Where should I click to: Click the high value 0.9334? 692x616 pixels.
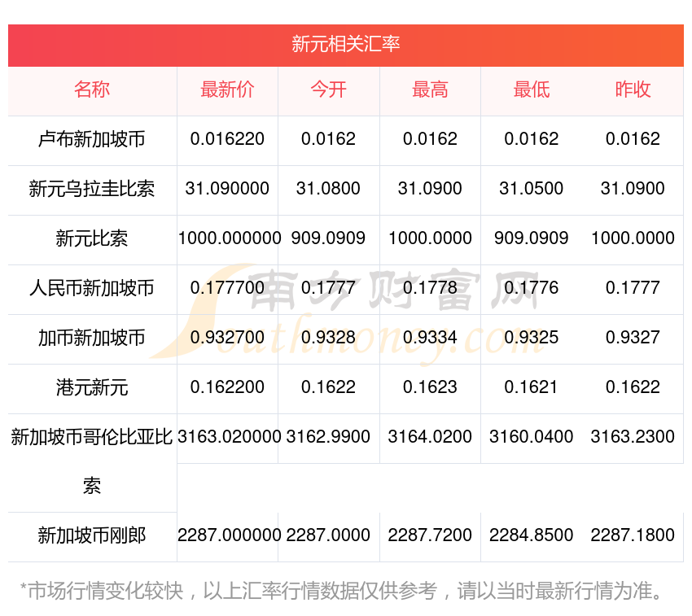(430, 338)
